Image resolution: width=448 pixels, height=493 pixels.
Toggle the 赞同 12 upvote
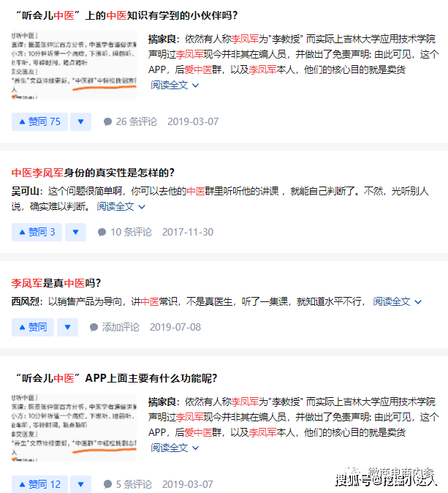[x=39, y=484]
